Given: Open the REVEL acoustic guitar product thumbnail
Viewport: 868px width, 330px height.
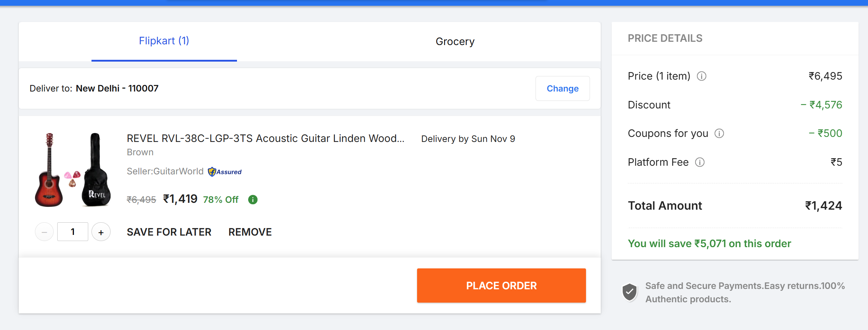Looking at the screenshot, I should [x=72, y=170].
